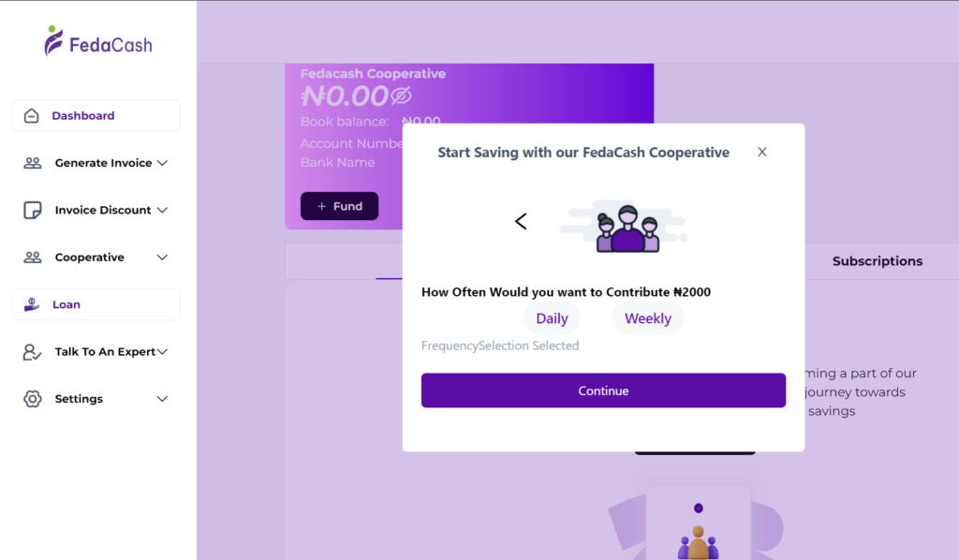
Task: Click the FedaCash logo
Action: click(98, 42)
